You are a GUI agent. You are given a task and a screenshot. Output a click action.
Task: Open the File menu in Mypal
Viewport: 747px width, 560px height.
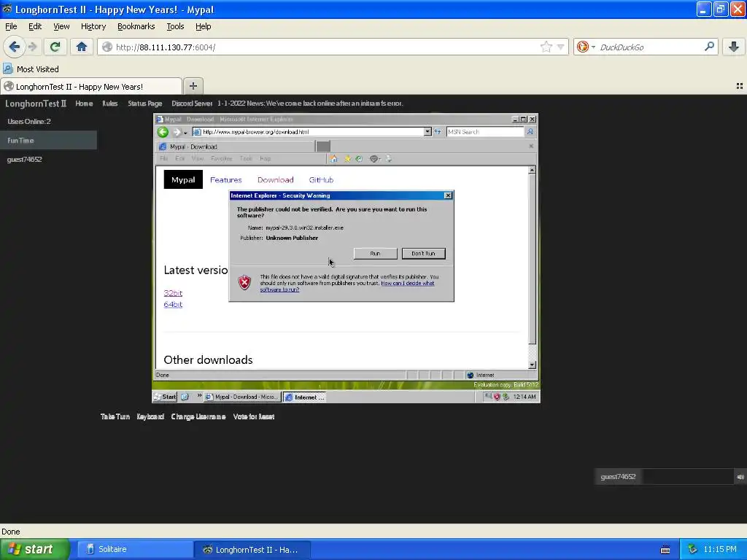[x=11, y=26]
